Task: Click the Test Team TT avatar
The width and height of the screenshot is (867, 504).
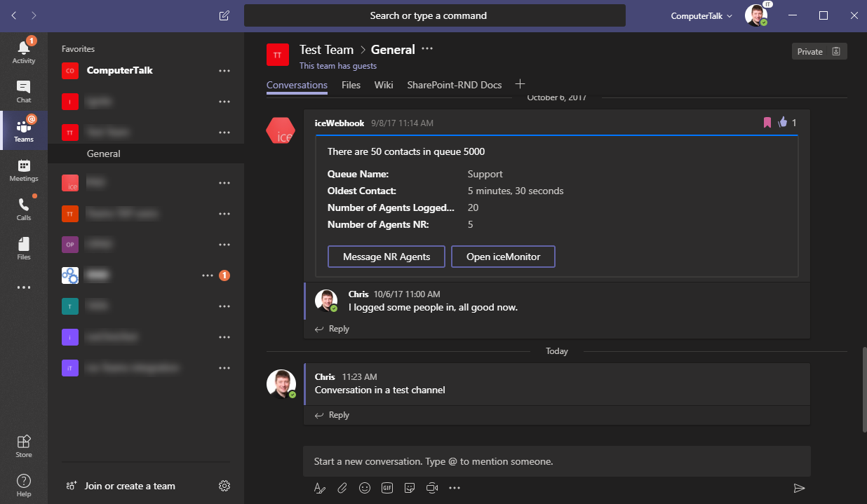Action: pos(278,54)
